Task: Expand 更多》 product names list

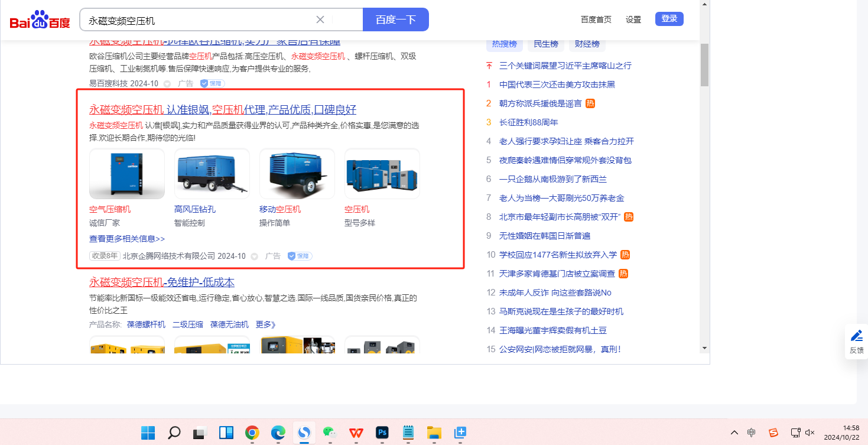Action: [266, 324]
